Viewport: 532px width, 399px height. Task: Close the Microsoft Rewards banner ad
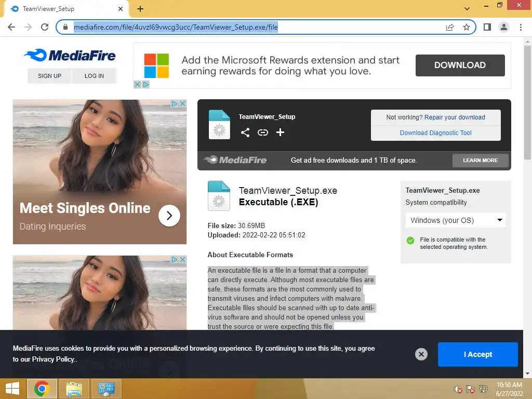(137, 85)
